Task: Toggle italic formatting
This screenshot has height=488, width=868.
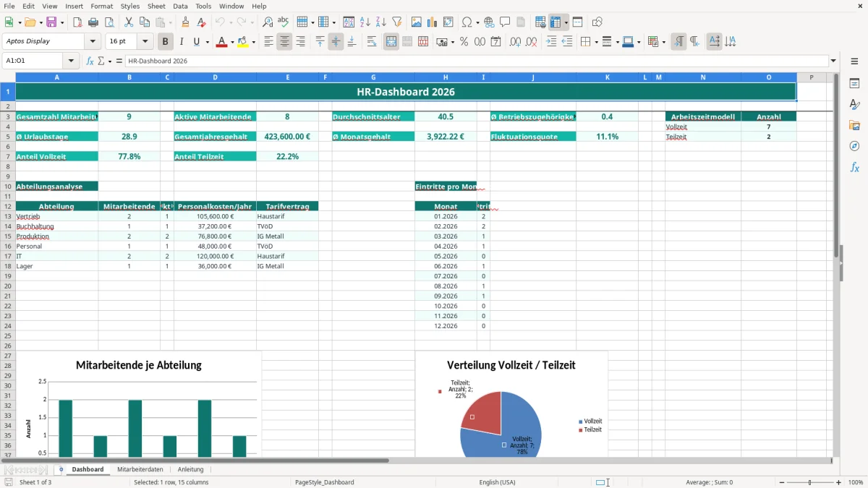Action: [x=182, y=42]
